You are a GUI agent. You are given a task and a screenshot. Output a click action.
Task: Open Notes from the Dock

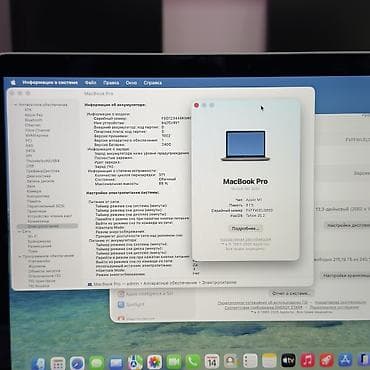click(x=269, y=360)
